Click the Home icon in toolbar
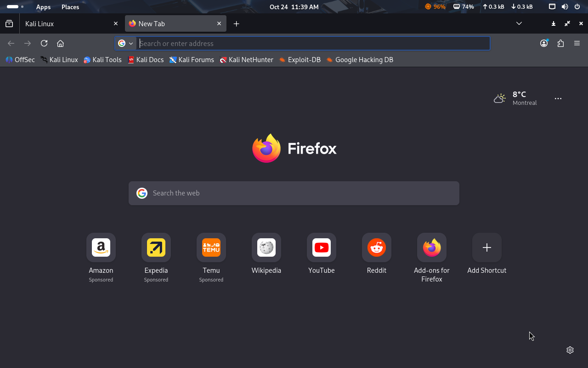The width and height of the screenshot is (588, 368). (x=60, y=43)
